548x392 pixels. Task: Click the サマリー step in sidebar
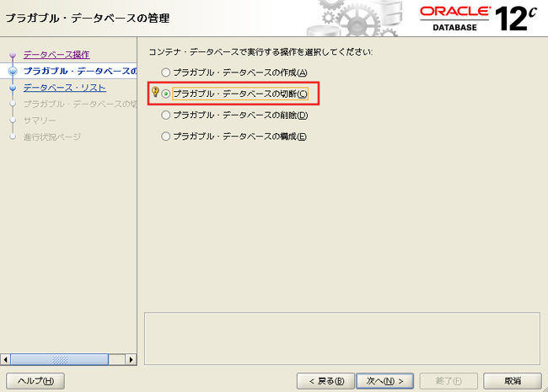[x=40, y=120]
